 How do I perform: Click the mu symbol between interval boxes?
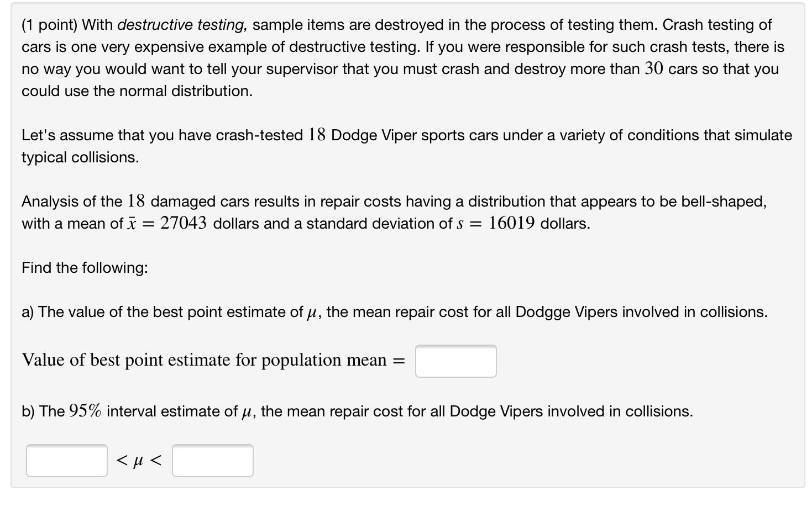pyautogui.click(x=138, y=460)
